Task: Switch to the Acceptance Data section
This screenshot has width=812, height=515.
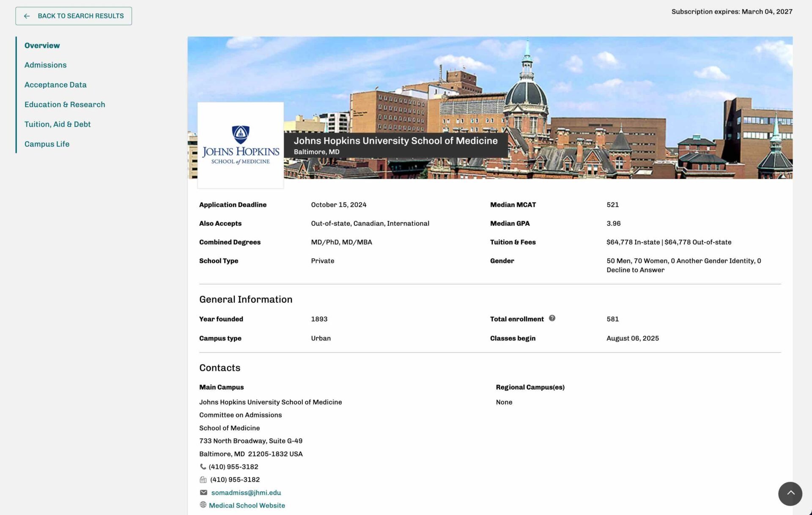Action: [x=55, y=85]
